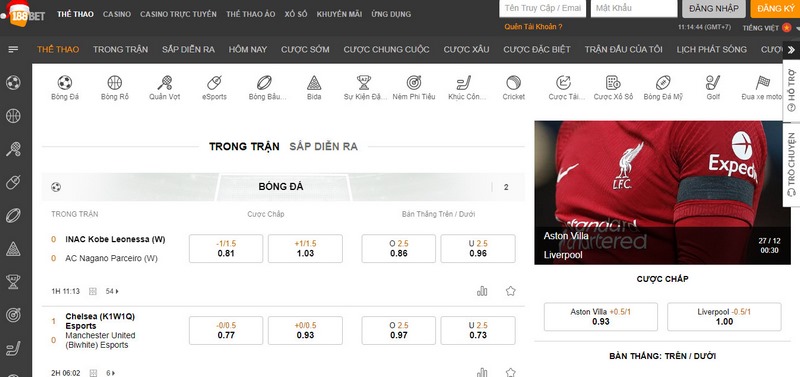Image resolution: width=800 pixels, height=377 pixels.
Task: Open HÔM NAY menu item
Action: pyautogui.click(x=248, y=49)
